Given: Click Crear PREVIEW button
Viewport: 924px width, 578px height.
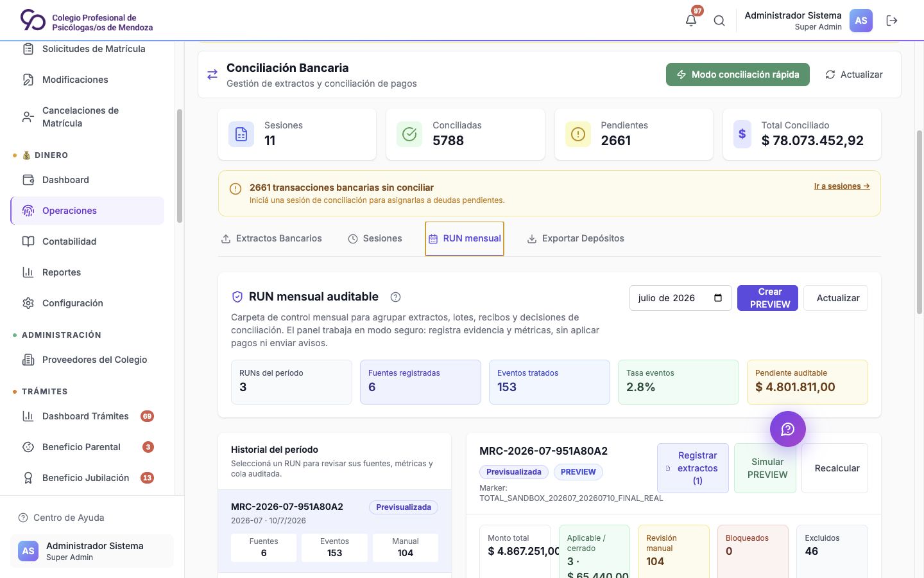Looking at the screenshot, I should [767, 298].
